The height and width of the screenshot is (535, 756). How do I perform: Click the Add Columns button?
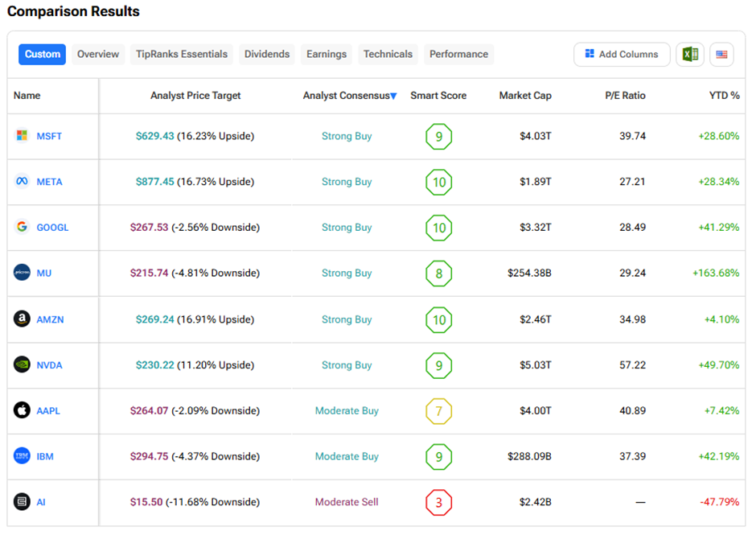tap(622, 55)
